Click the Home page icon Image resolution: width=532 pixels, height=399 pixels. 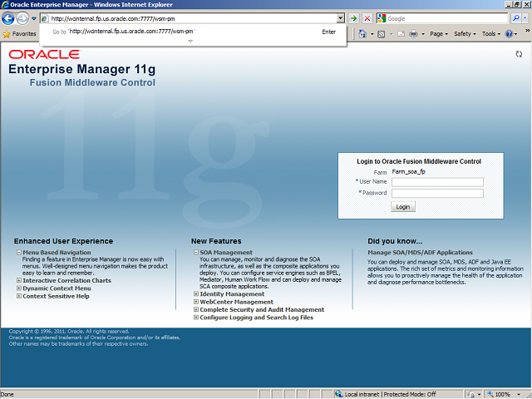coord(362,33)
